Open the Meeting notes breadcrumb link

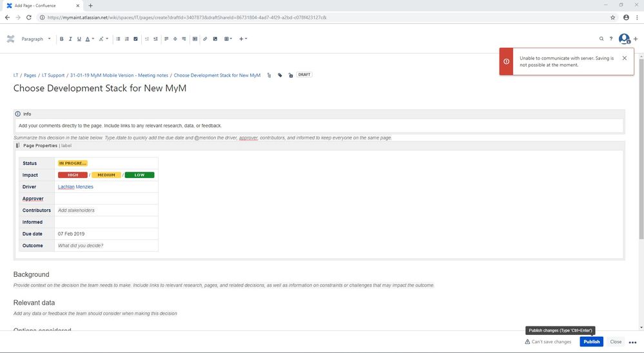point(119,76)
